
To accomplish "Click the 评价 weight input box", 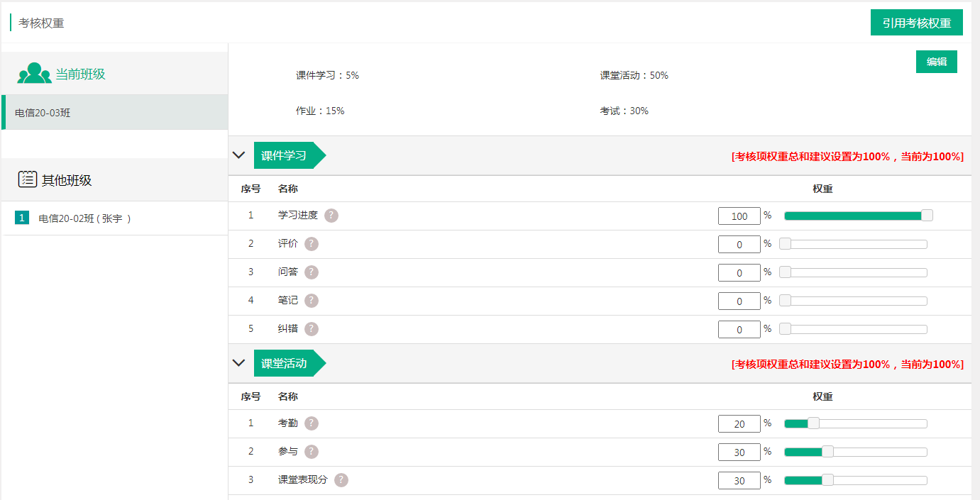I will (739, 245).
